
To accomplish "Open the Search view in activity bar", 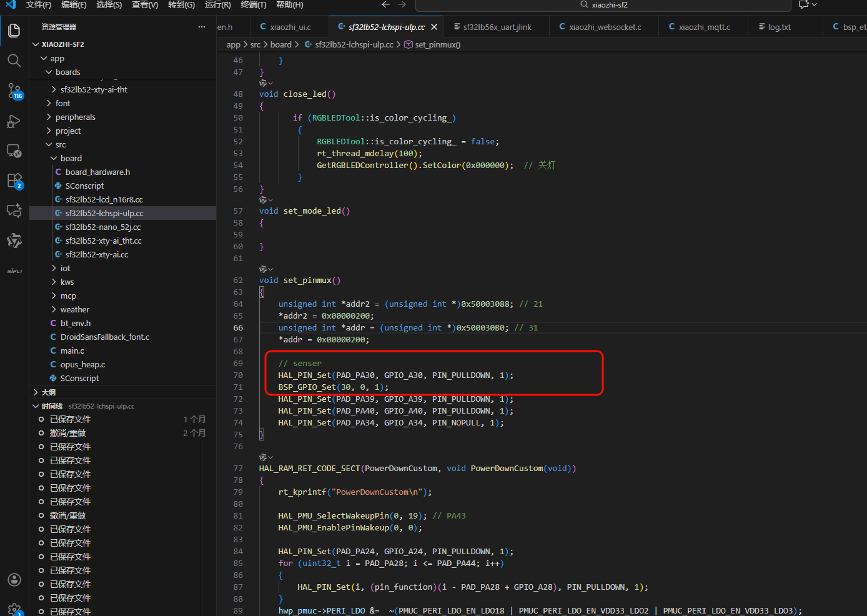I will (14, 61).
